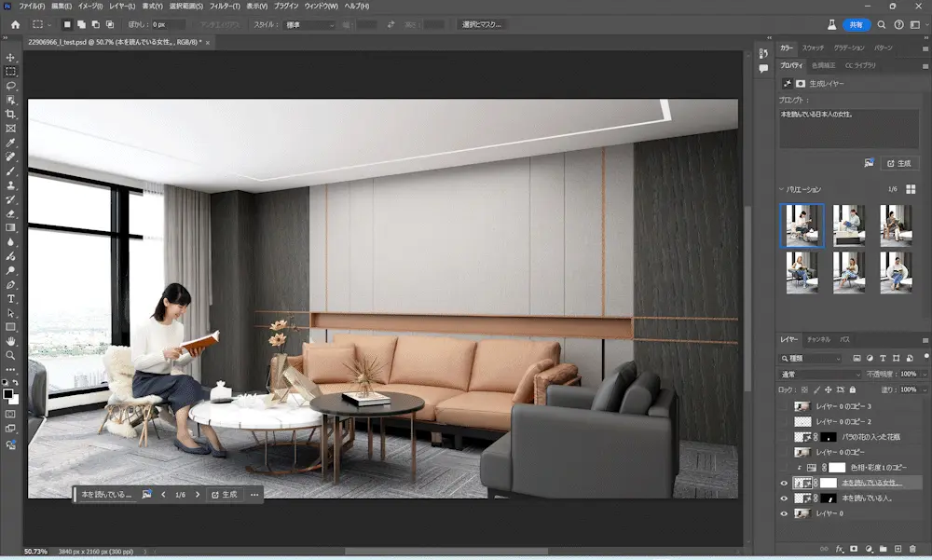
Task: Click the Home icon in options bar
Action: click(x=16, y=24)
